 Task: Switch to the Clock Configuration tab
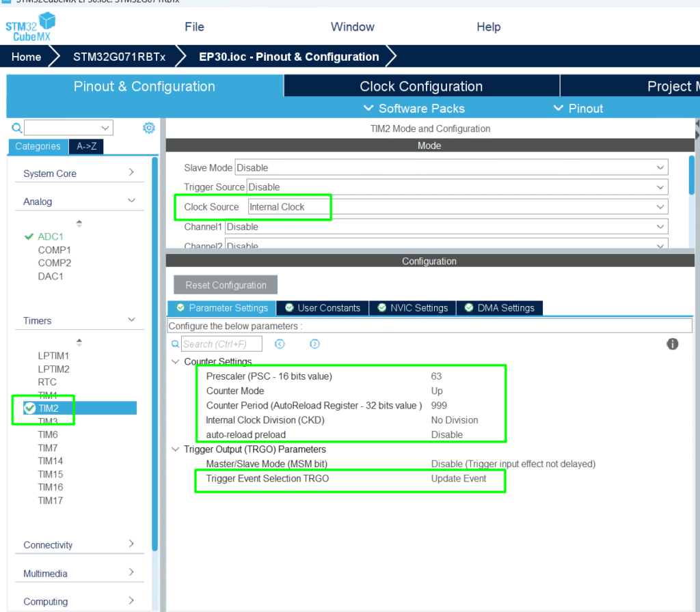pyautogui.click(x=420, y=87)
